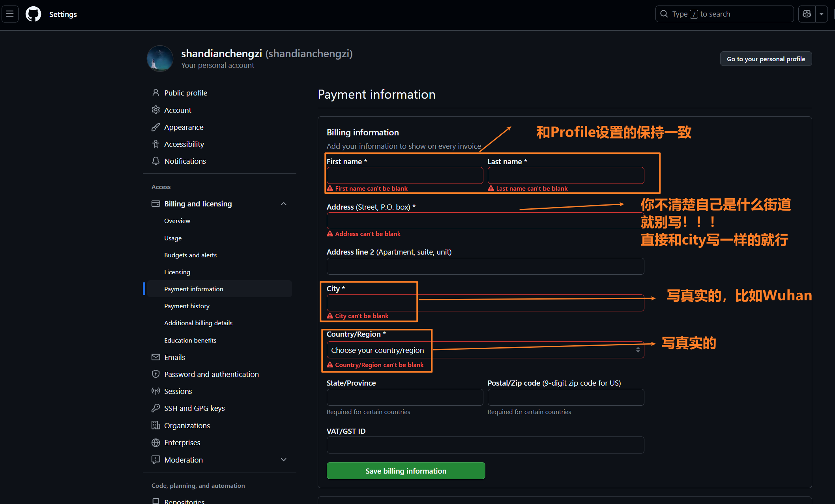Click the Public profile person icon
Viewport: 835px width, 504px height.
(x=156, y=93)
